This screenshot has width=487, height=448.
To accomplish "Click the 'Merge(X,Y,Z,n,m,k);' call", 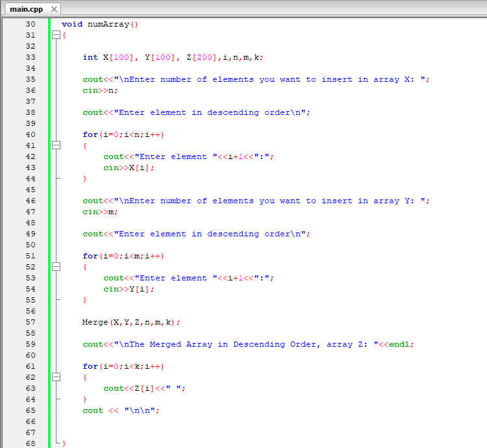I will point(131,322).
